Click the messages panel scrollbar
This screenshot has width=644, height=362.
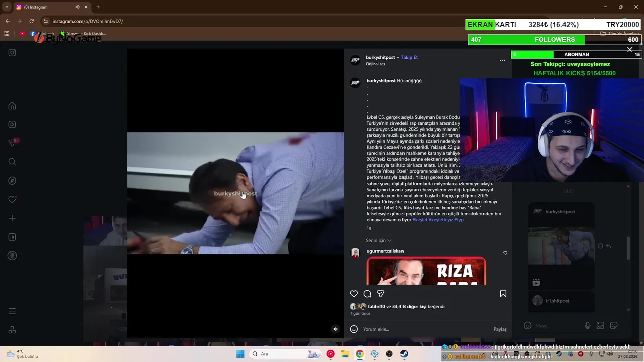click(x=628, y=249)
